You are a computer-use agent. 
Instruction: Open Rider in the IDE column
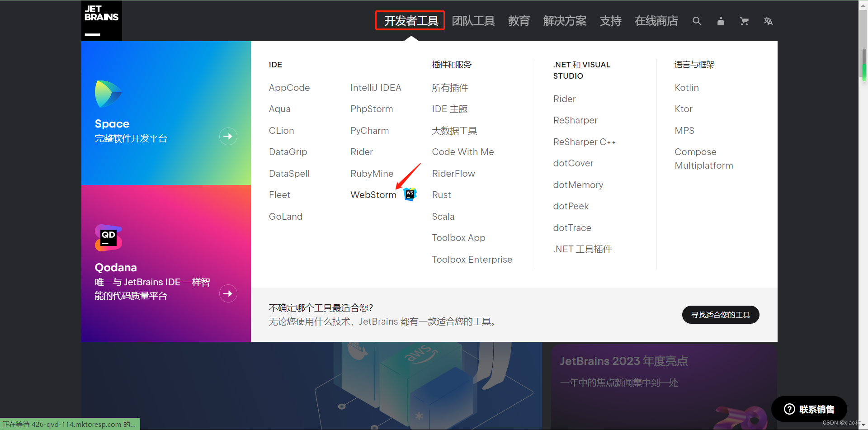point(362,152)
